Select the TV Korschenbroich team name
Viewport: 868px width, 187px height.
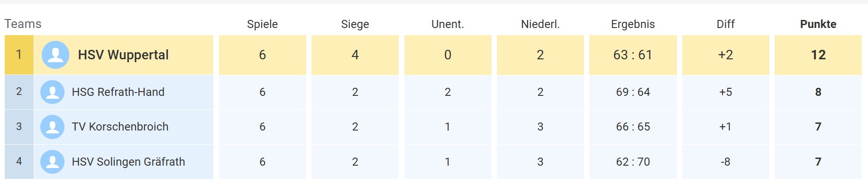[120, 127]
